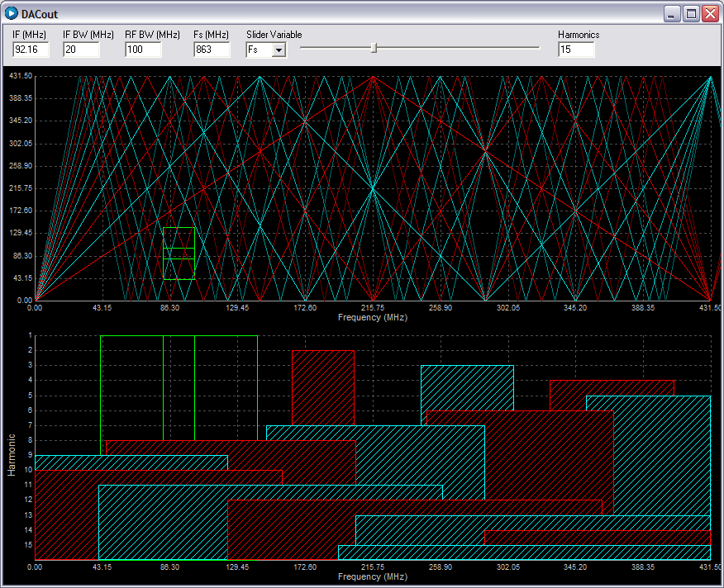This screenshot has width=724, height=588.
Task: Edit the Harmonics field showing 15
Action: click(576, 50)
